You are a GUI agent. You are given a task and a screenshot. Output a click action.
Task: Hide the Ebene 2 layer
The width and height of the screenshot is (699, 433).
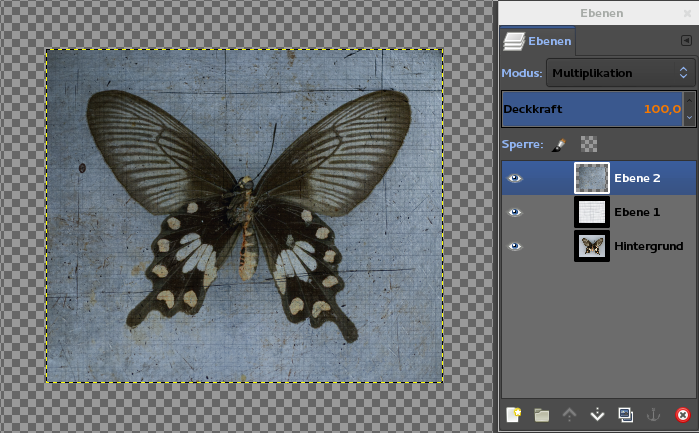coord(515,178)
